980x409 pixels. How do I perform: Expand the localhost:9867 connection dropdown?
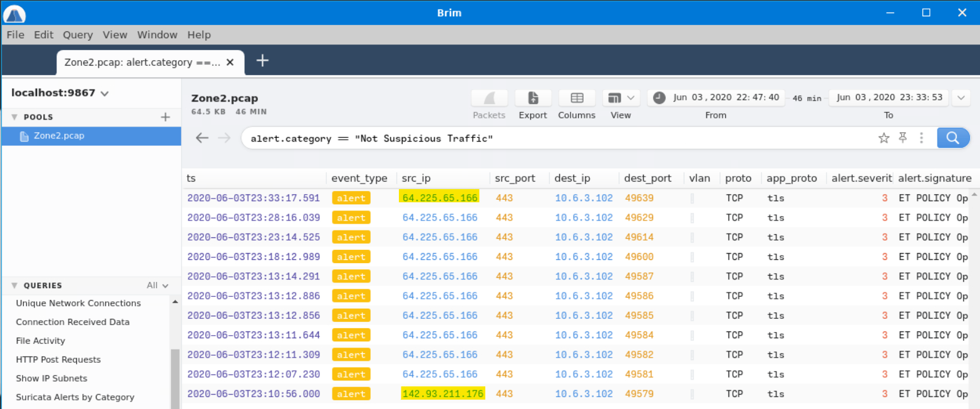[x=105, y=93]
